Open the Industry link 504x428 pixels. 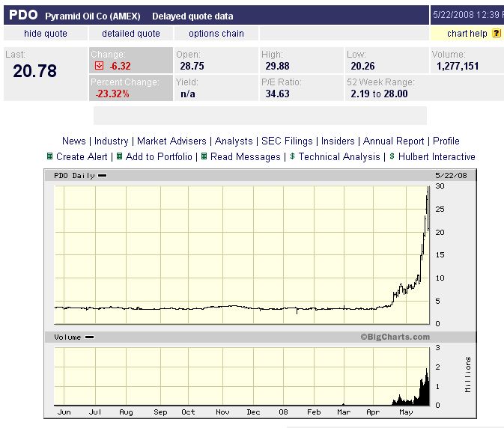112,141
